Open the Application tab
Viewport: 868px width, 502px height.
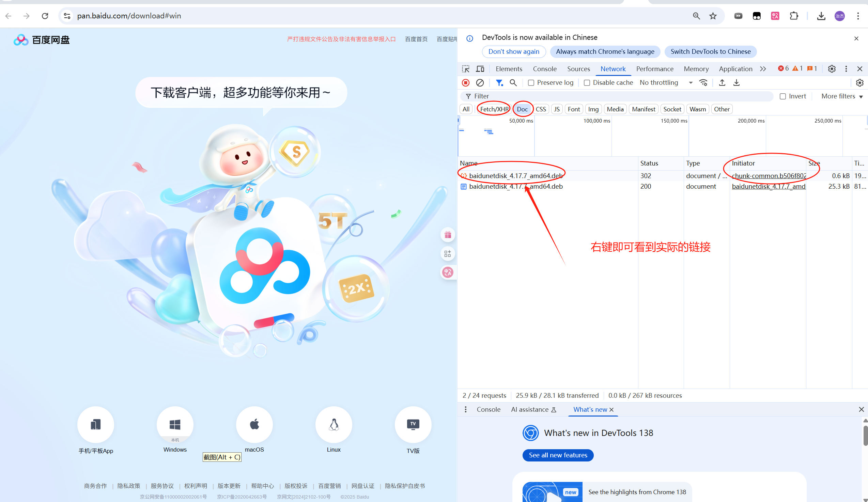735,69
